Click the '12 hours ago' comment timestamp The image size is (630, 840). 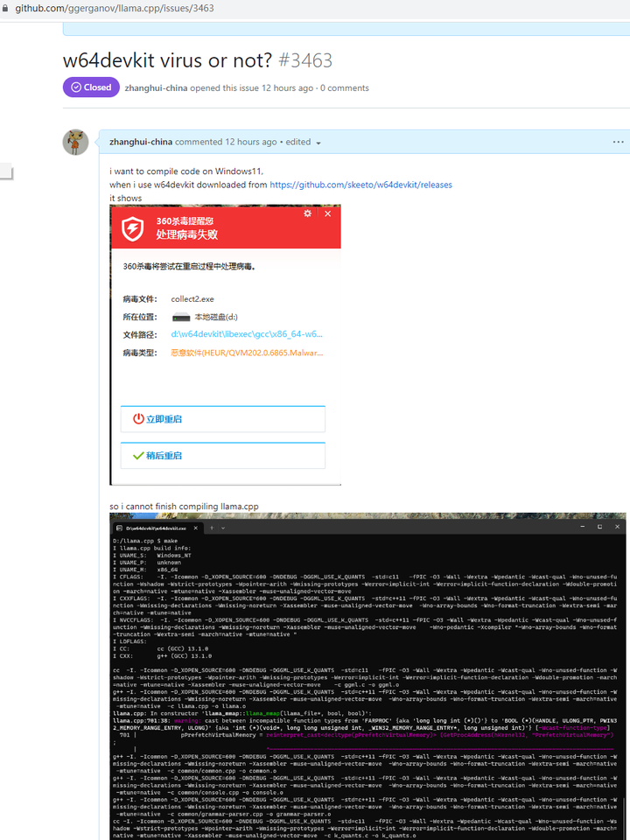(x=251, y=142)
